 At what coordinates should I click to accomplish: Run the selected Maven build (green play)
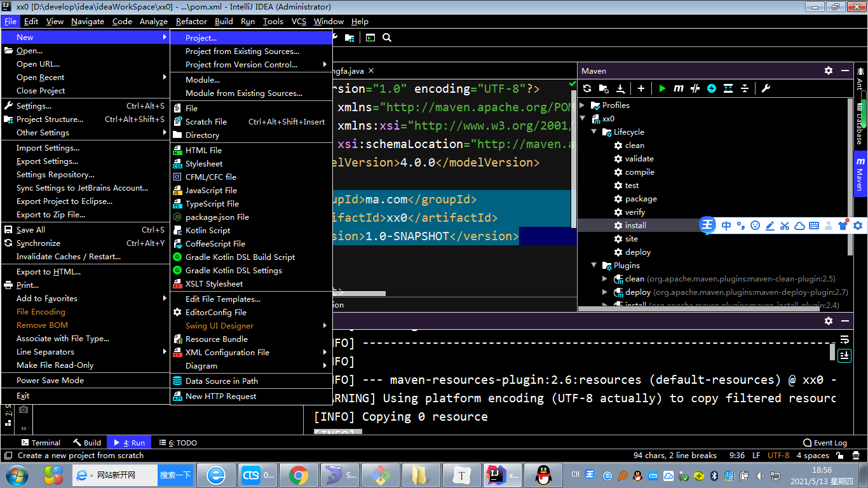[x=662, y=88]
